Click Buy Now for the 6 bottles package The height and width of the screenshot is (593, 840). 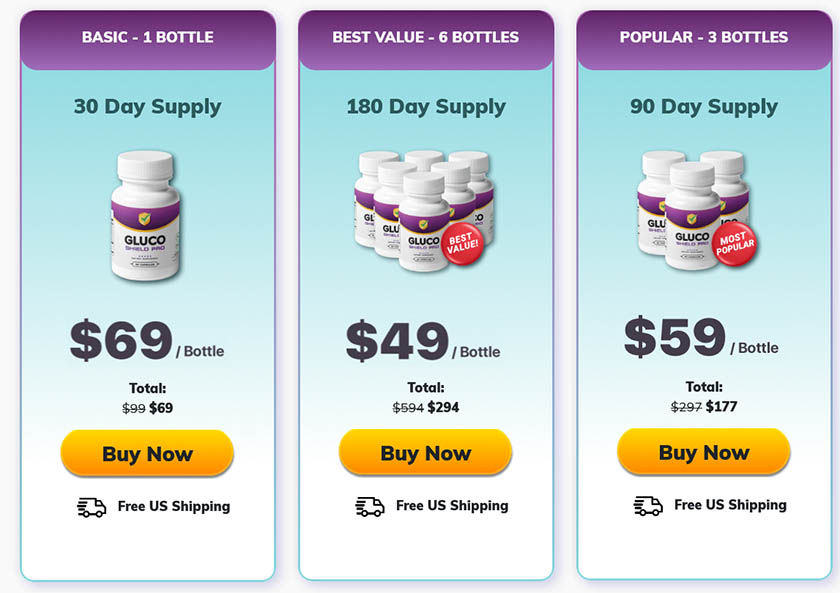[425, 453]
